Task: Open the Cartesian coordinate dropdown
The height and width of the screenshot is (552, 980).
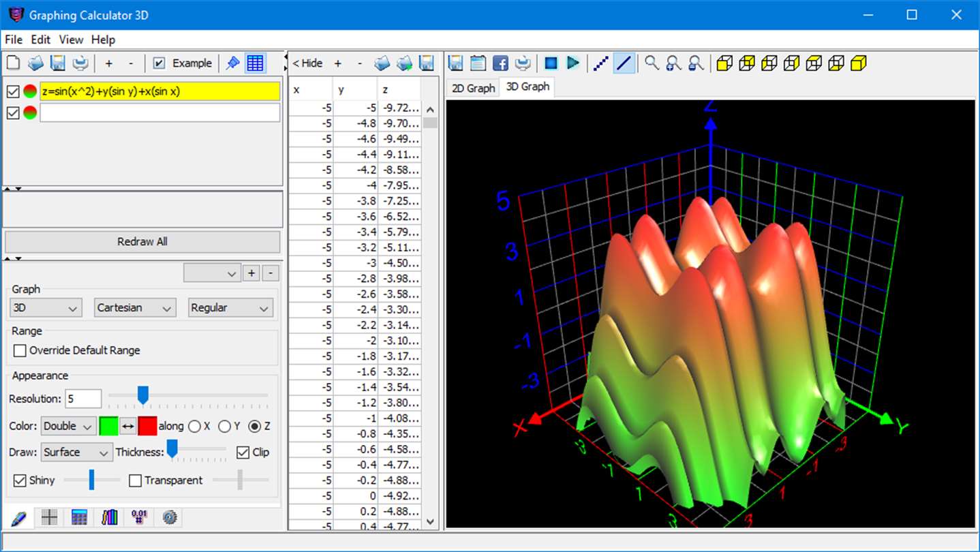Action: coord(135,308)
